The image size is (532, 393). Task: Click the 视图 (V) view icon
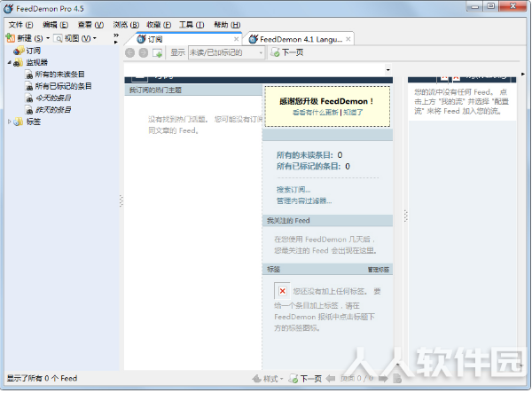click(59, 39)
